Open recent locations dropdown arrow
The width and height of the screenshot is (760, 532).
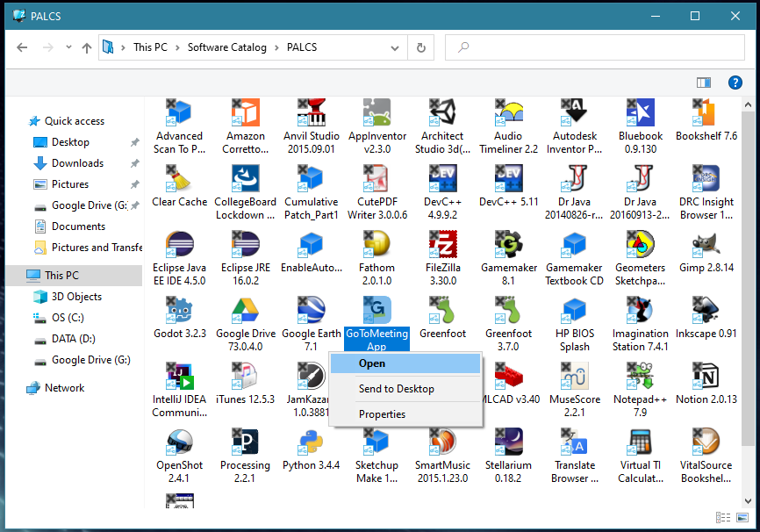[68, 47]
